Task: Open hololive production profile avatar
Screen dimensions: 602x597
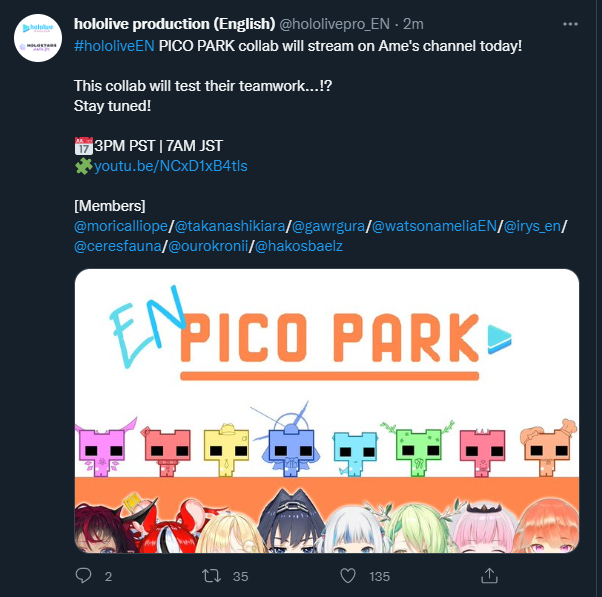Action: pos(38,38)
